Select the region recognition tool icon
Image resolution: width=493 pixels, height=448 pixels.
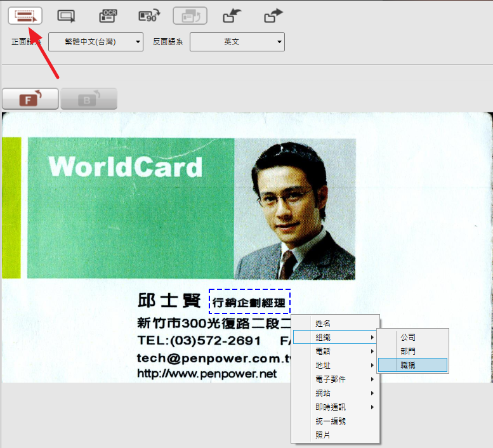[x=25, y=16]
